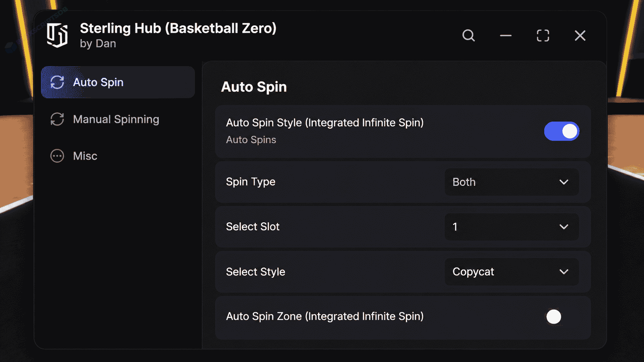This screenshot has height=362, width=644.
Task: Click the Select Slot label
Action: pos(253,227)
